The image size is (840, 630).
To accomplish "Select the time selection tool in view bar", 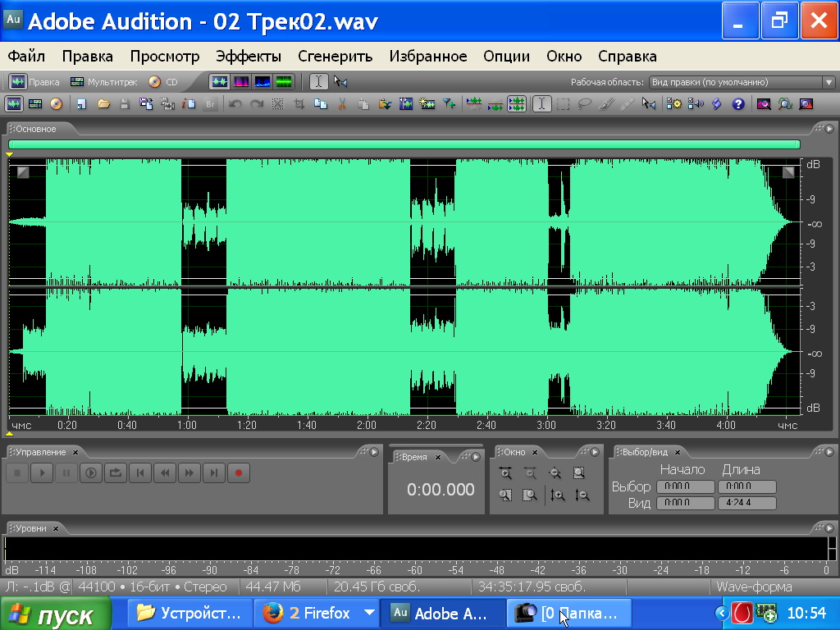I will click(x=319, y=82).
